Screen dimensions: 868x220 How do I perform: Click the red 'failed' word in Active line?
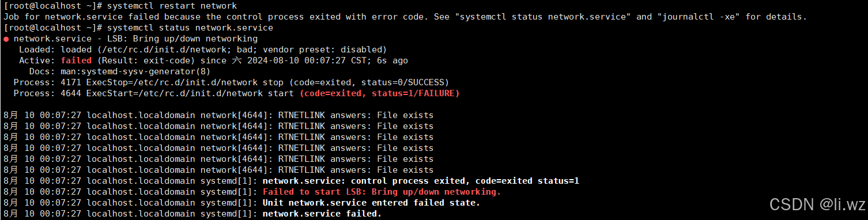click(76, 60)
